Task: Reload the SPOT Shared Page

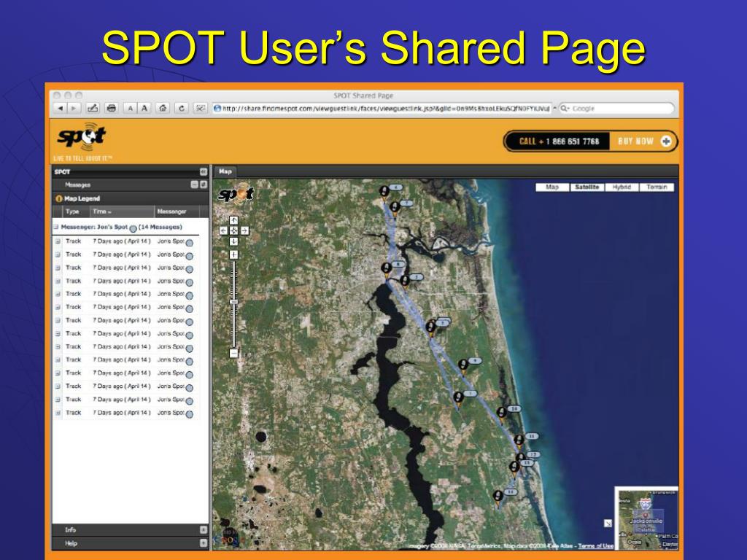Action: coord(182,109)
